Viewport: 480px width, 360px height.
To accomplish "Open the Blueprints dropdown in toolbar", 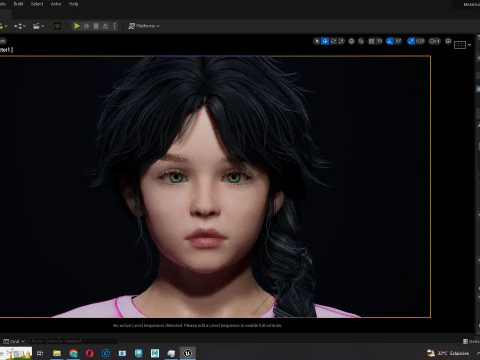I will (x=20, y=26).
